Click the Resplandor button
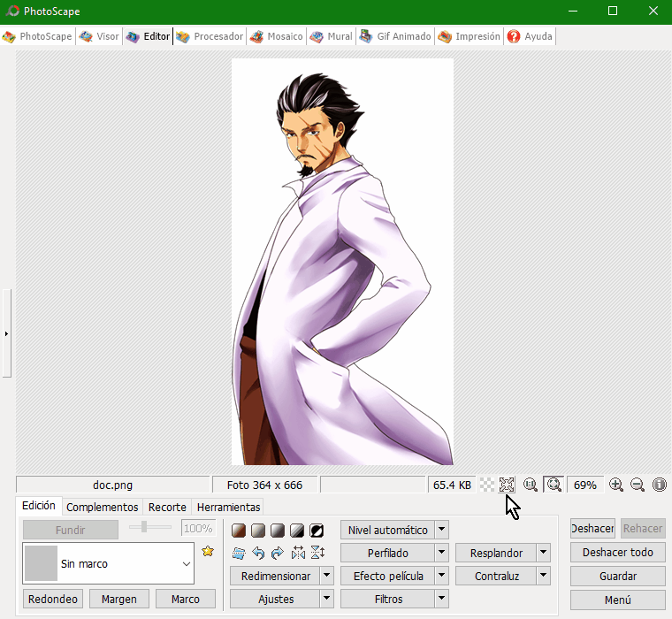This screenshot has width=672, height=619. (x=496, y=553)
